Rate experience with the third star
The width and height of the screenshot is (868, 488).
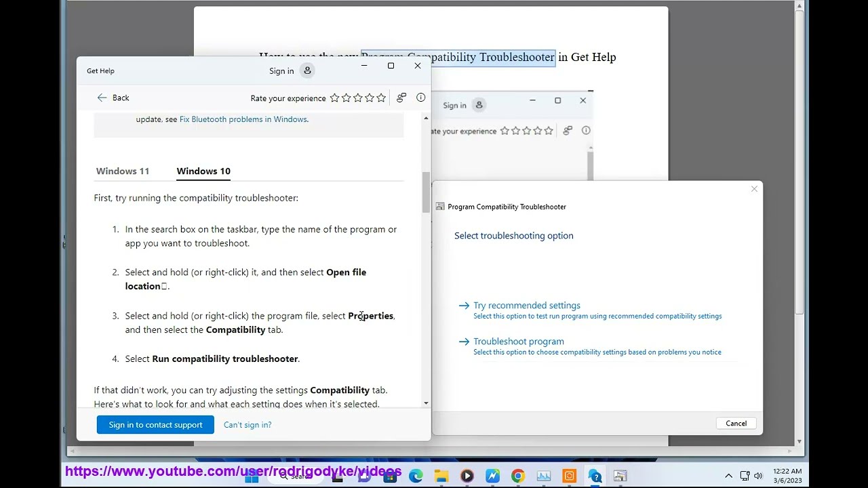pyautogui.click(x=357, y=98)
